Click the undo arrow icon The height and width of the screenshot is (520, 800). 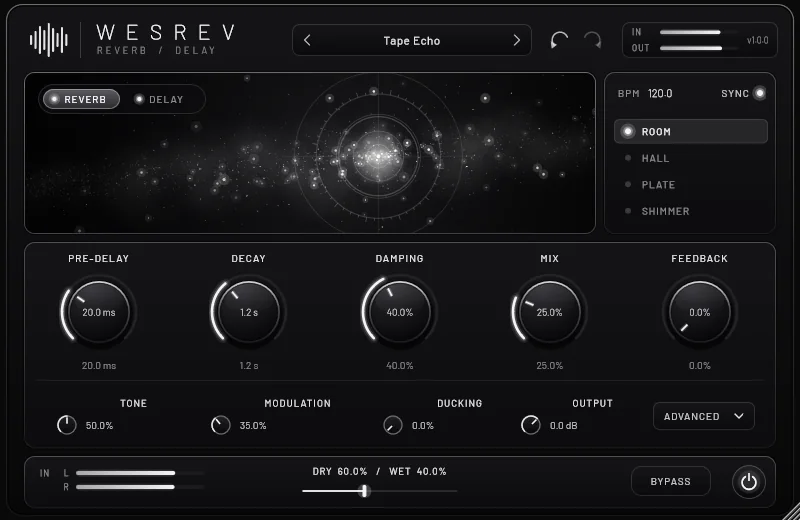tap(559, 40)
